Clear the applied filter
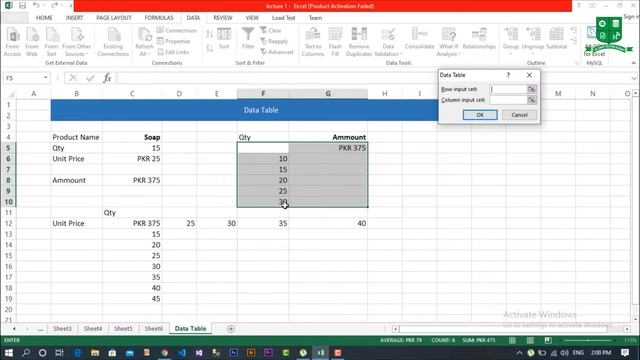640x360 pixels. point(271,31)
